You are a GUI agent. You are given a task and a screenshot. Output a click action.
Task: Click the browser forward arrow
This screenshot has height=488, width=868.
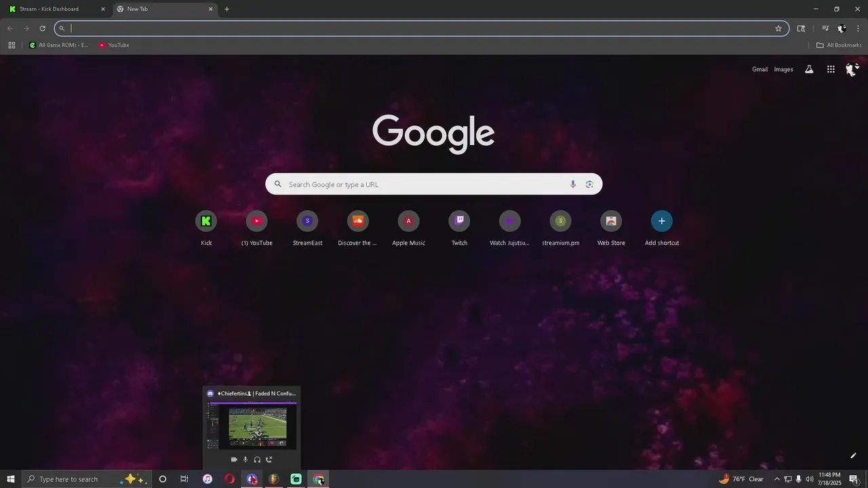[26, 28]
